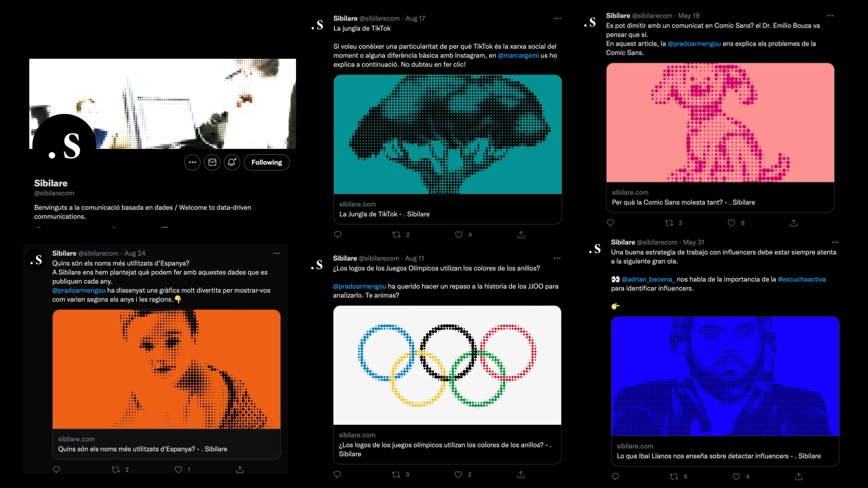The image size is (868, 488).
Task: Reply to the Aug 17 TikTok tweet
Action: 338,235
